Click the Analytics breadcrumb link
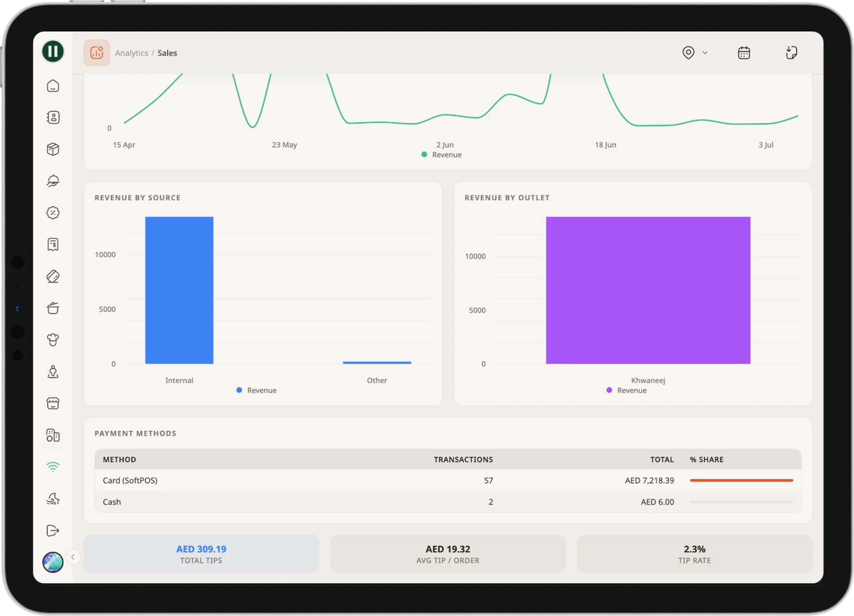Viewport: 854px width, 616px height. (x=131, y=53)
